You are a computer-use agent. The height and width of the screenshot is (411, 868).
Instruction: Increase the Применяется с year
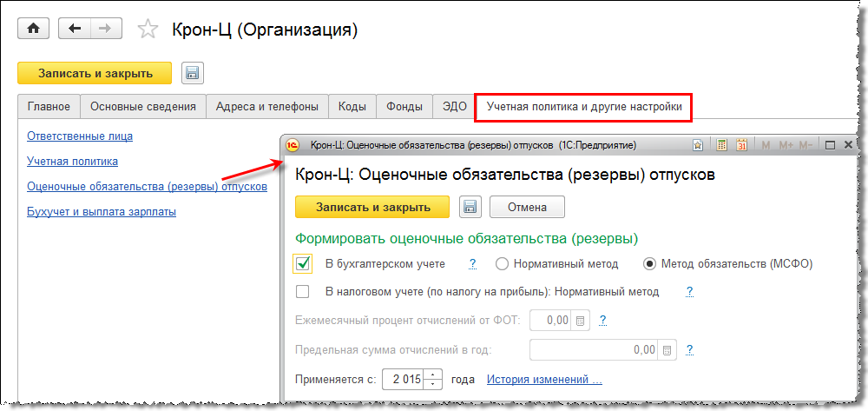click(x=435, y=375)
